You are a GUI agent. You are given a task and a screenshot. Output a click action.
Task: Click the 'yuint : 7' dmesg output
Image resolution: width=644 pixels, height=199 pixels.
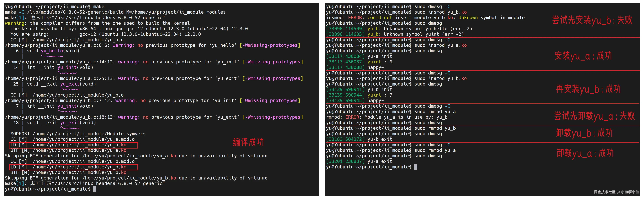379,95
